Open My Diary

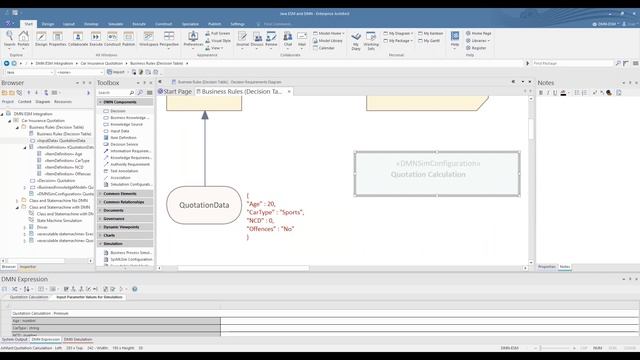coord(356,41)
